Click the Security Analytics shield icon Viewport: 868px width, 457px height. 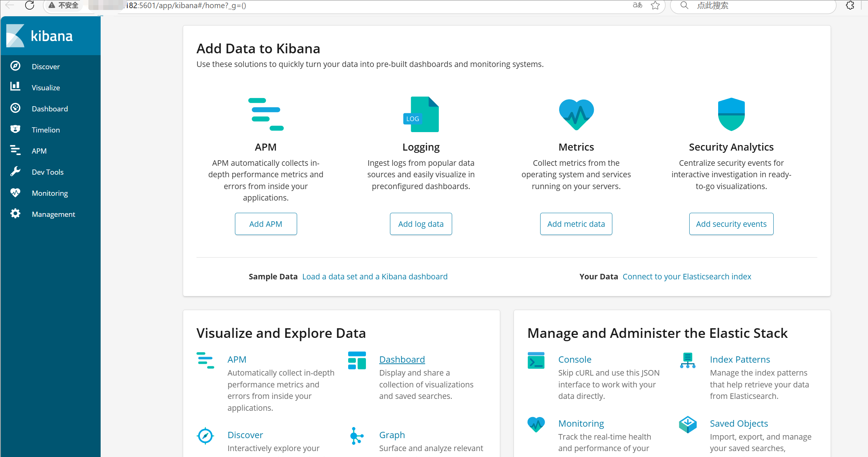(x=731, y=114)
